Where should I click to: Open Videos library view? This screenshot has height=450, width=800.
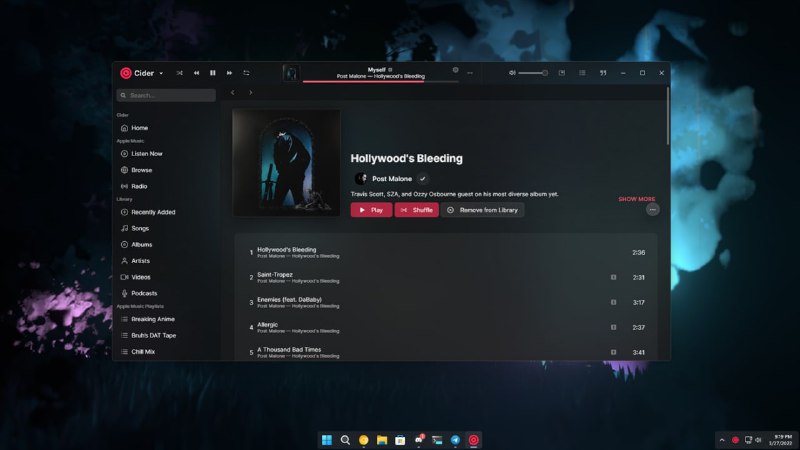click(x=167, y=277)
